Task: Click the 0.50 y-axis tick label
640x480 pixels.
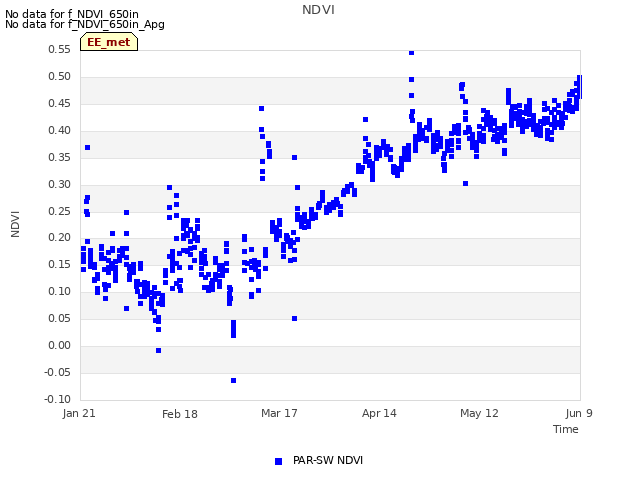Action: (x=60, y=76)
